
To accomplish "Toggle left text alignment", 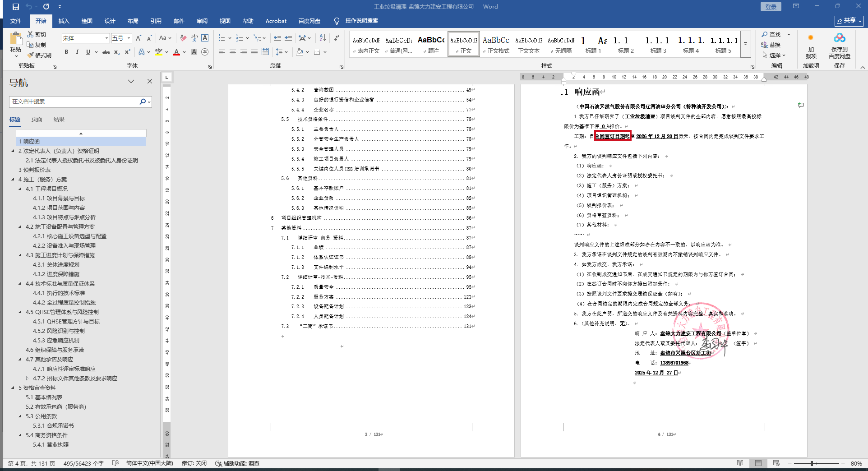I will tap(222, 52).
